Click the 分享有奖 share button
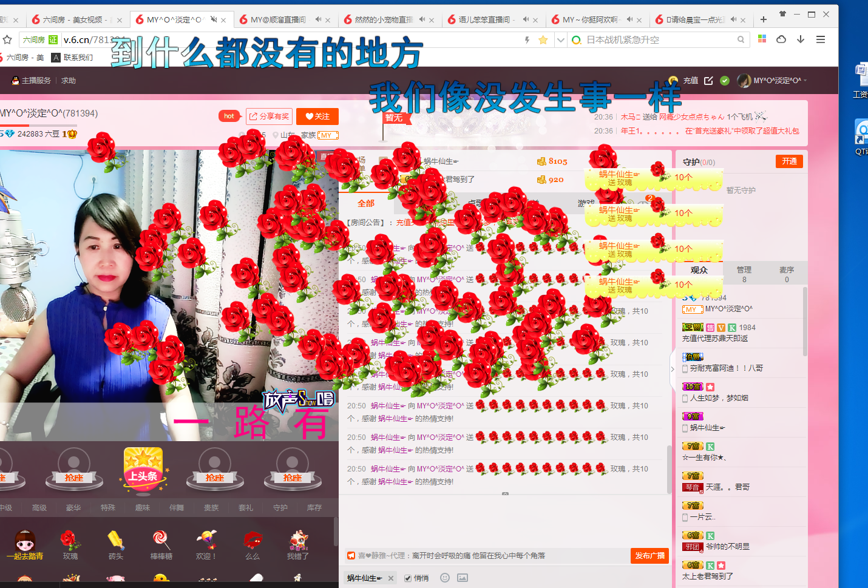Viewport: 868px width, 588px height. point(270,117)
